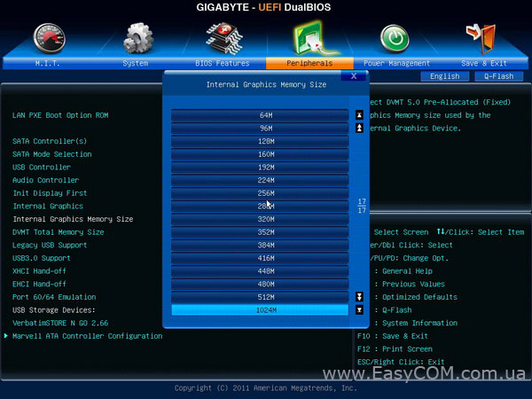Screen dimensions: 532x399
Task: Select the 384M entry
Action: [x=260, y=245]
